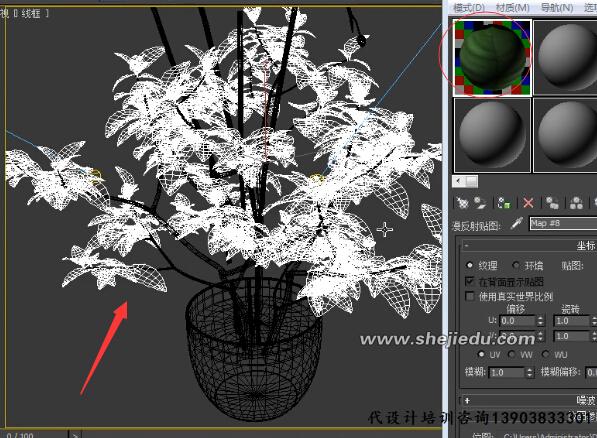This screenshot has width=597, height=438.
Task: Click the red X reset map icon
Action: [528, 203]
